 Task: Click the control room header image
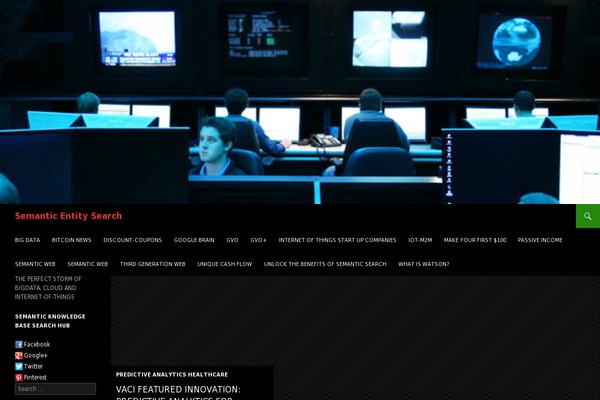click(x=300, y=102)
